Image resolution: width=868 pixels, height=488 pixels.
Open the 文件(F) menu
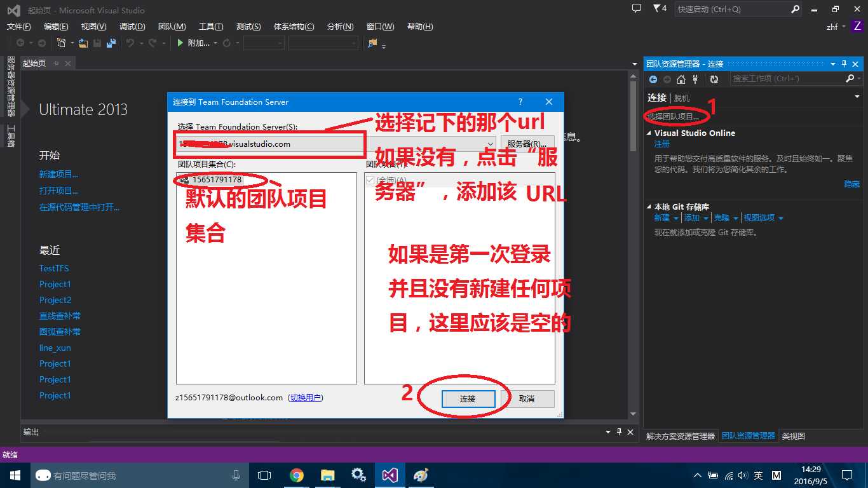18,27
